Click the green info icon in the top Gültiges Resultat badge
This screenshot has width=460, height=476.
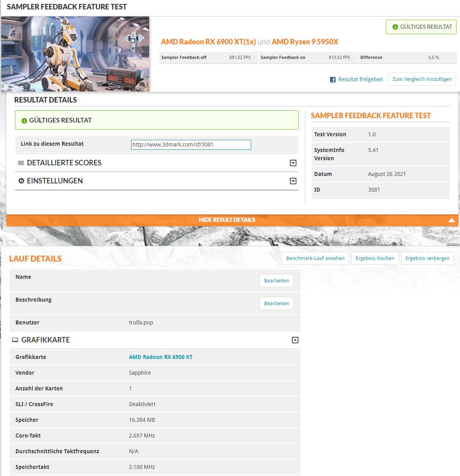395,27
